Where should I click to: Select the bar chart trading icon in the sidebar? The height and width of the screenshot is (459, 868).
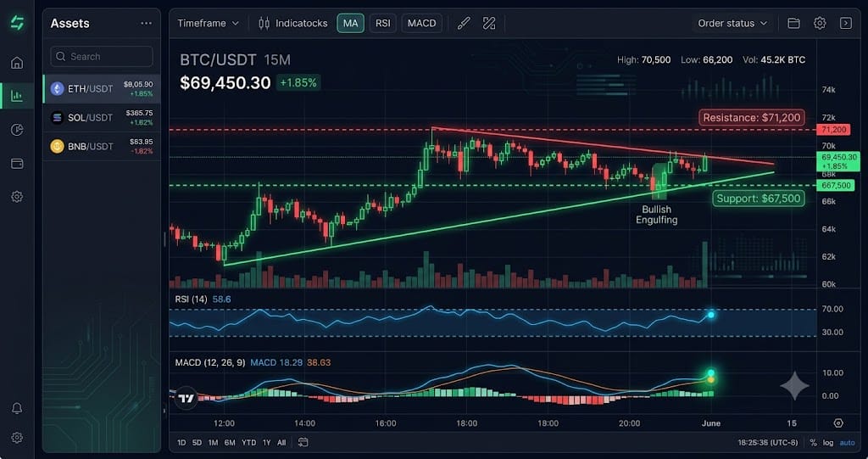point(17,96)
